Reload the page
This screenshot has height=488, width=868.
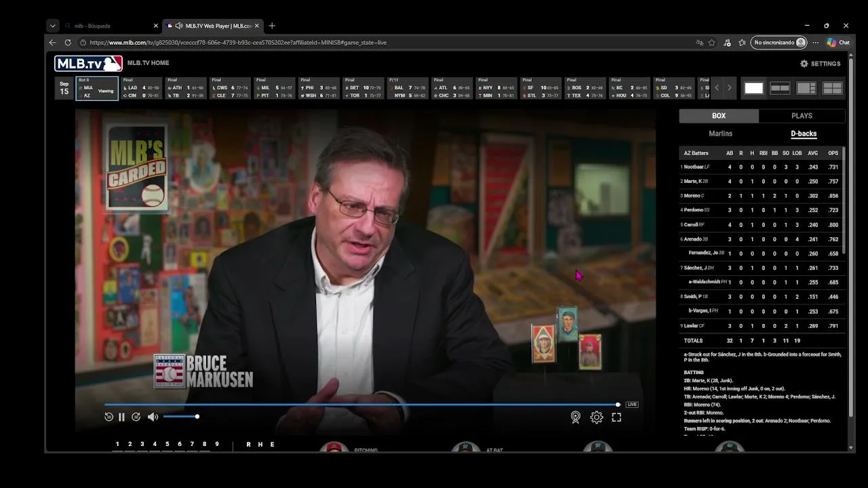pos(68,42)
